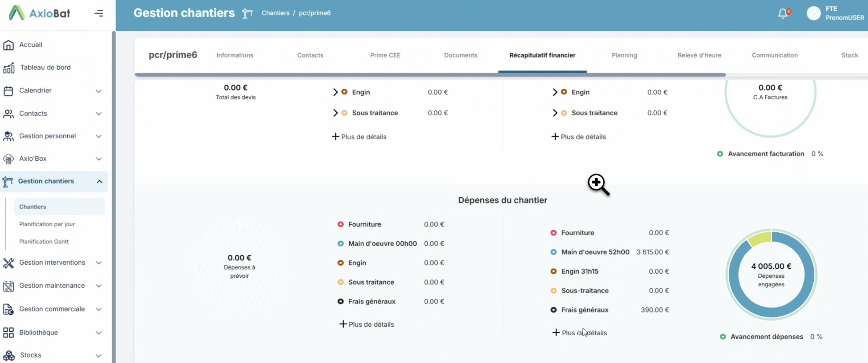Click the Gestion interventions tools icon
868x363 pixels.
click(x=8, y=263)
